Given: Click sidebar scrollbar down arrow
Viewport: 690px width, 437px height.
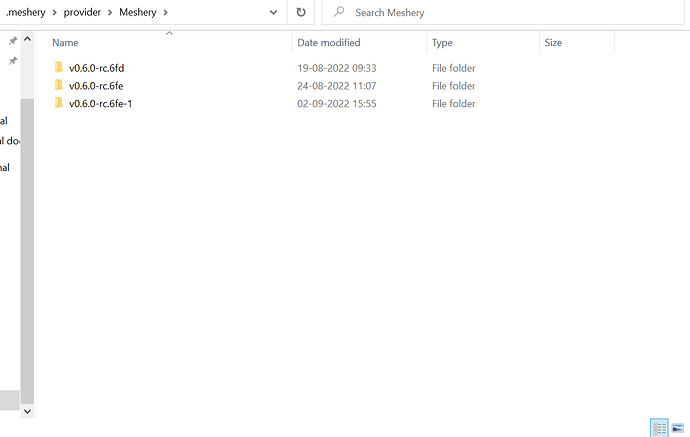Looking at the screenshot, I should pos(27,411).
